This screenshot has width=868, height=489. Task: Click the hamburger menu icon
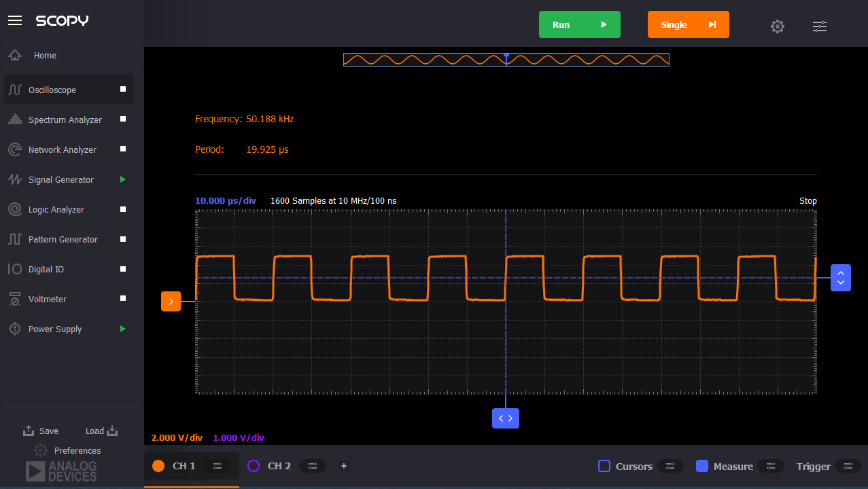15,21
